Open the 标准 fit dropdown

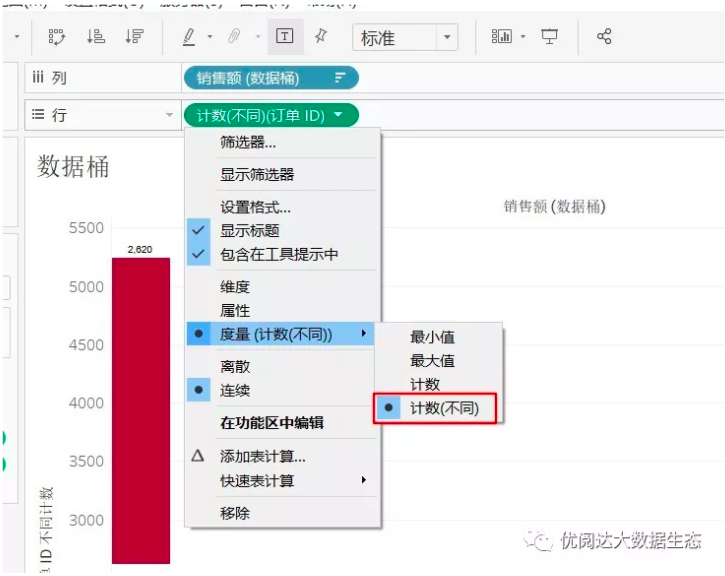coord(405,38)
